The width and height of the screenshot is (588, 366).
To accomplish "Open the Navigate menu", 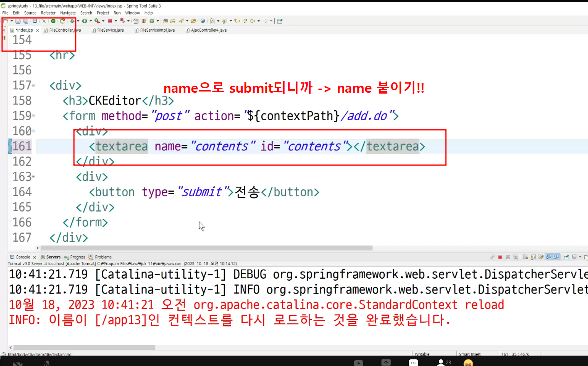I will (x=68, y=13).
